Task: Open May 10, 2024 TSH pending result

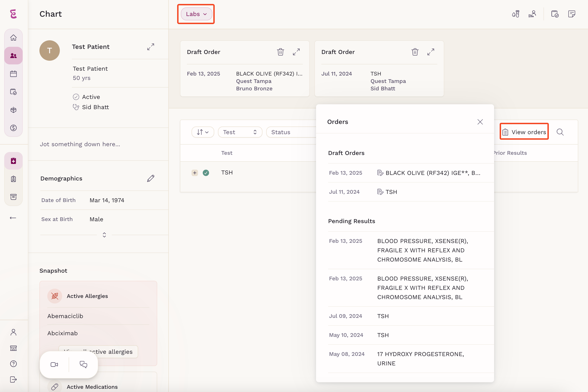Action: [x=411, y=335]
